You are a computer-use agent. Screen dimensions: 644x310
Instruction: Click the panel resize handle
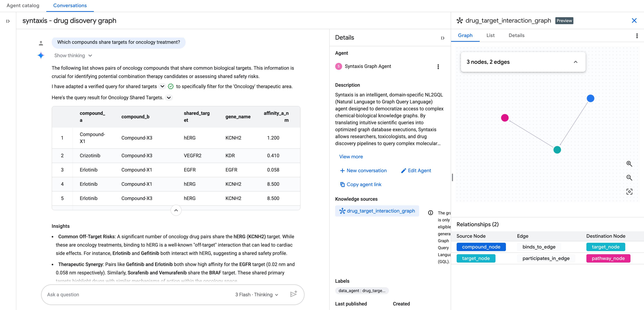pyautogui.click(x=452, y=178)
